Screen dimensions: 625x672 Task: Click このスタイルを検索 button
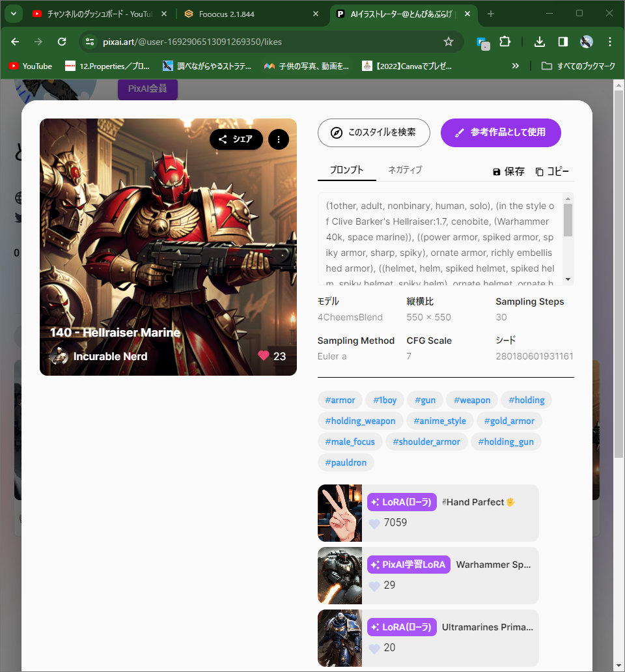(x=374, y=132)
